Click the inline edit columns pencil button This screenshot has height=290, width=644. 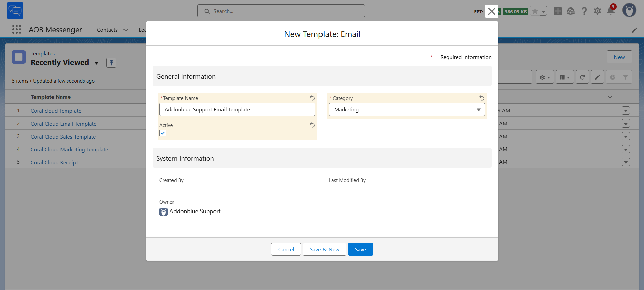tap(597, 77)
